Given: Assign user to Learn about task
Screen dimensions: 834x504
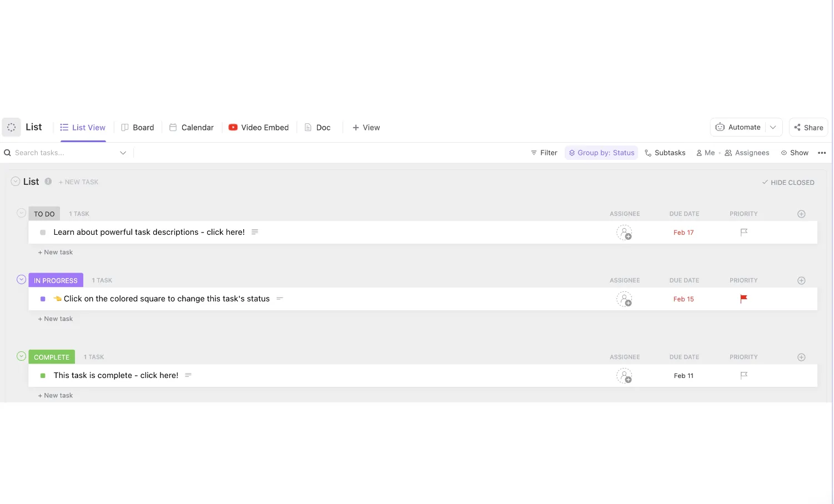Looking at the screenshot, I should tap(624, 233).
